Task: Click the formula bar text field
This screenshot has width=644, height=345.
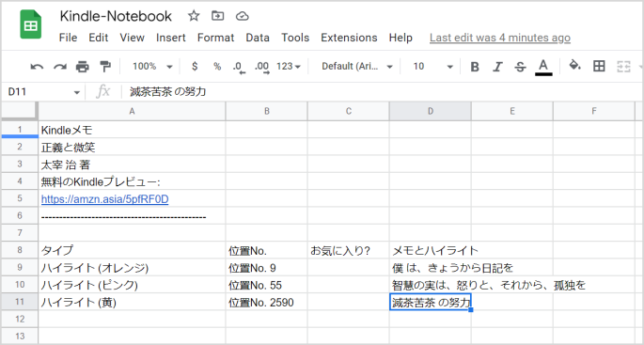Action: 382,92
